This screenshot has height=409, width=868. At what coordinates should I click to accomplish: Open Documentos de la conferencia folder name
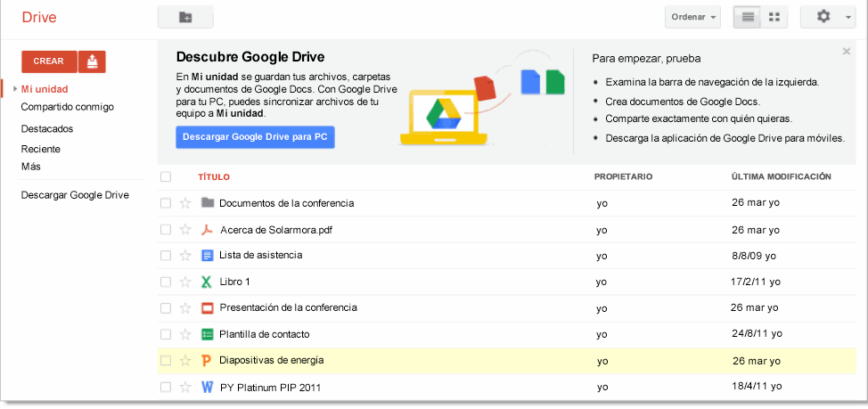(x=286, y=203)
